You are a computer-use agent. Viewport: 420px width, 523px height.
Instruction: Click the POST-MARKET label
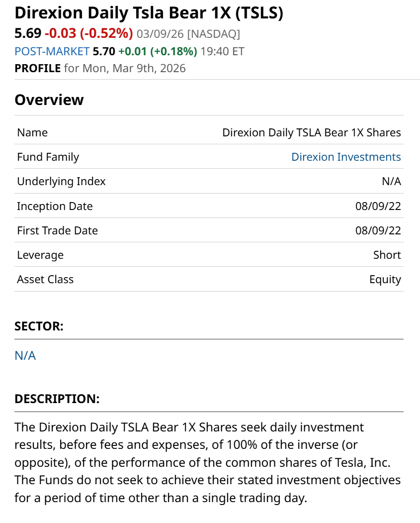coord(52,51)
